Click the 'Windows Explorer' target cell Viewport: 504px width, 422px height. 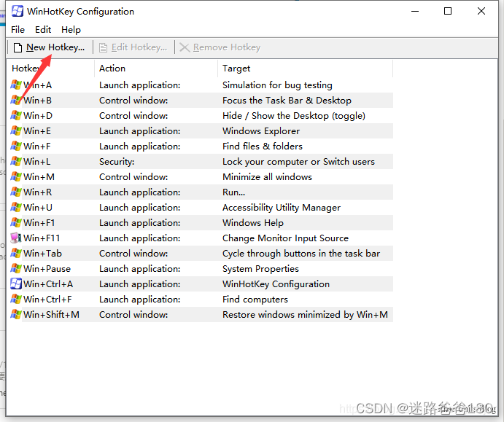[x=261, y=131]
